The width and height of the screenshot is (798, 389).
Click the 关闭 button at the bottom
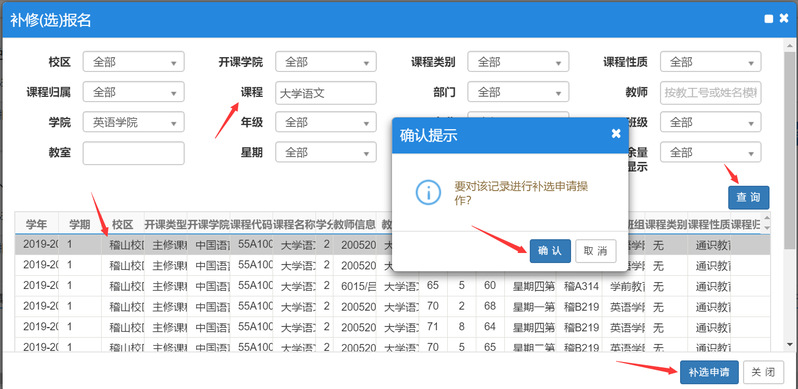[x=763, y=372]
